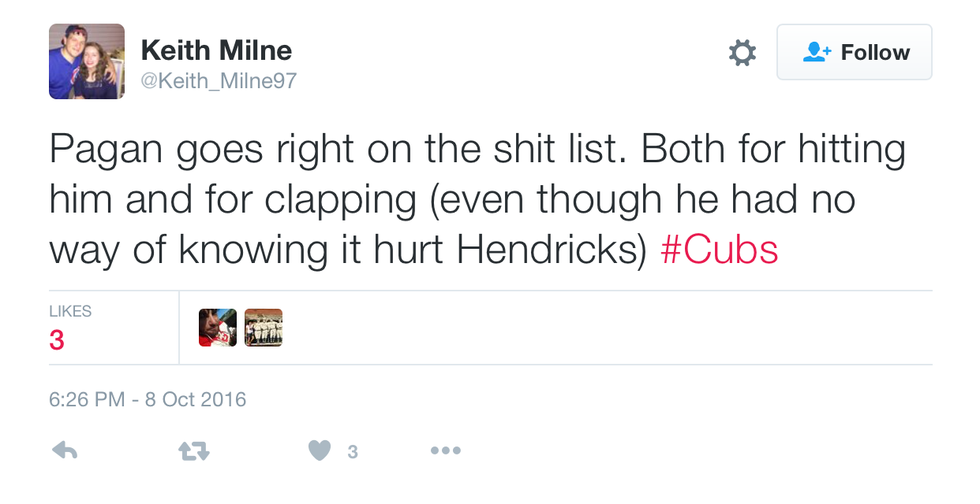Open the tweet settings gear menu
The width and height of the screenshot is (980, 504).
(x=742, y=53)
